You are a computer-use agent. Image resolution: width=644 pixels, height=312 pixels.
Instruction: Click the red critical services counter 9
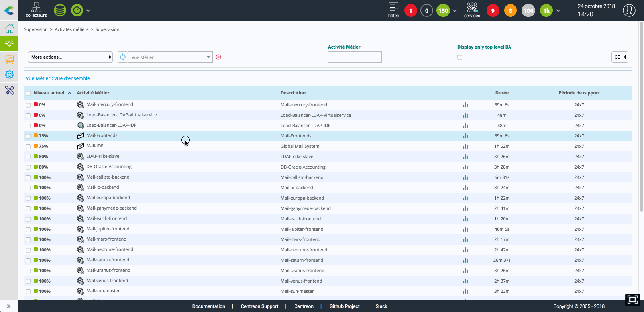[493, 11]
